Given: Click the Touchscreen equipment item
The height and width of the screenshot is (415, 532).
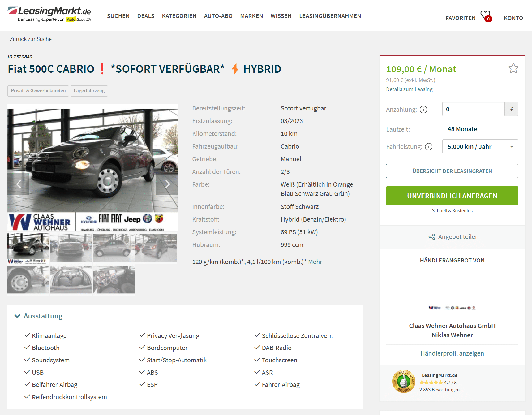Looking at the screenshot, I should (x=279, y=360).
